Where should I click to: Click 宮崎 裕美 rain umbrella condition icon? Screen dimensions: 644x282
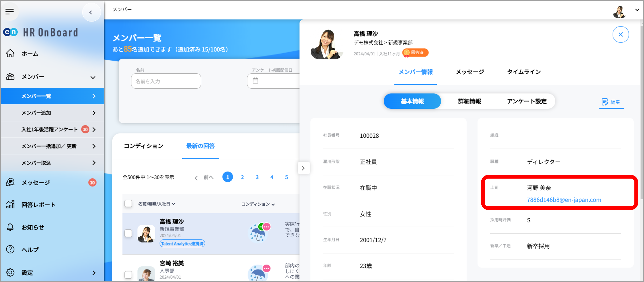tap(258, 273)
